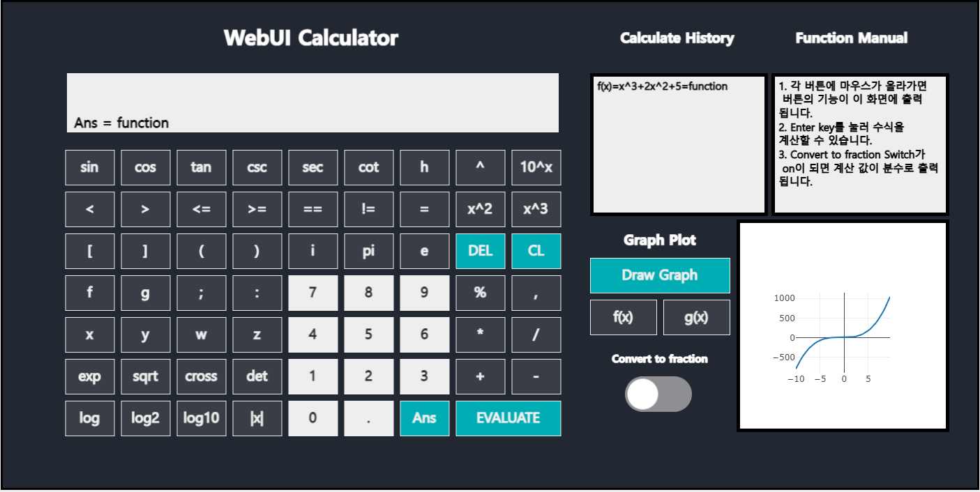The height and width of the screenshot is (492, 980).
Task: Enable the Convert to fraction switch
Action: 658,394
